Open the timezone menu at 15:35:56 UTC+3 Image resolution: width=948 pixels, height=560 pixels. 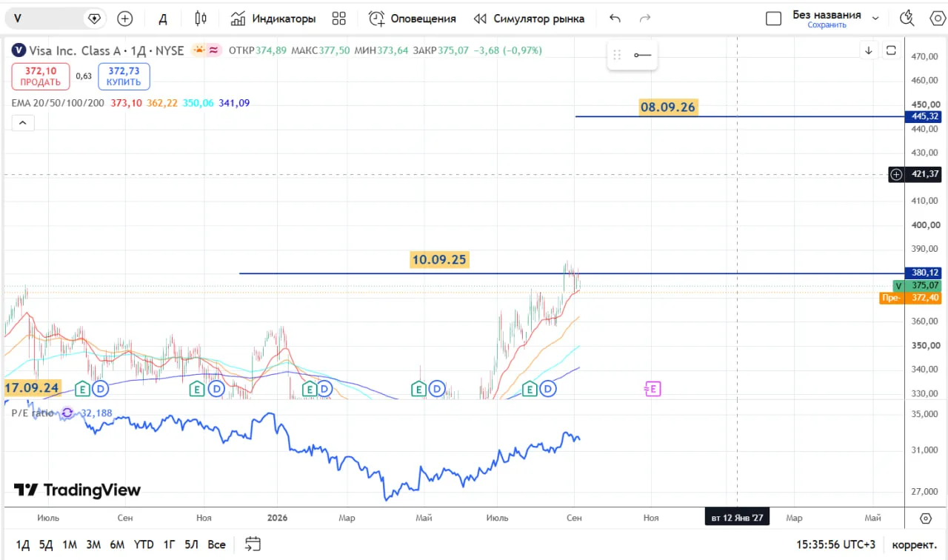click(835, 544)
